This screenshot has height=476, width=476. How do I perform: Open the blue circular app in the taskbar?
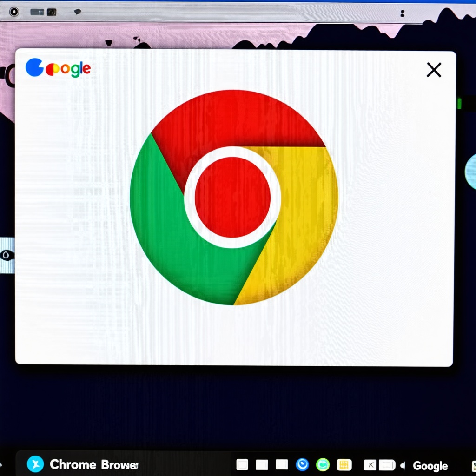(x=302, y=464)
